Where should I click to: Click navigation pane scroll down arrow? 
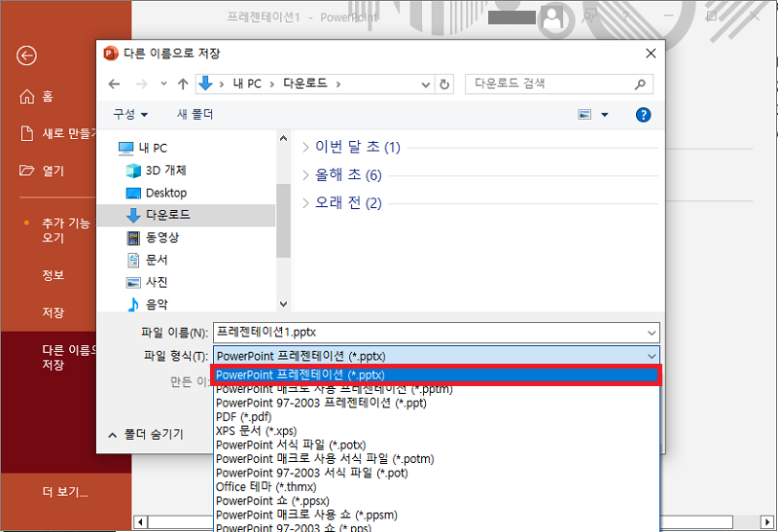pyautogui.click(x=283, y=303)
